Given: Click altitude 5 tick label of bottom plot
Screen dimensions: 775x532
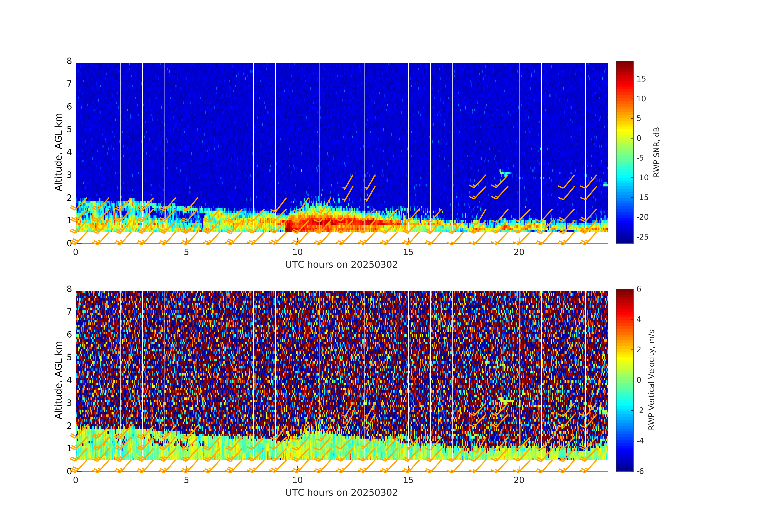Looking at the screenshot, I should [x=69, y=357].
